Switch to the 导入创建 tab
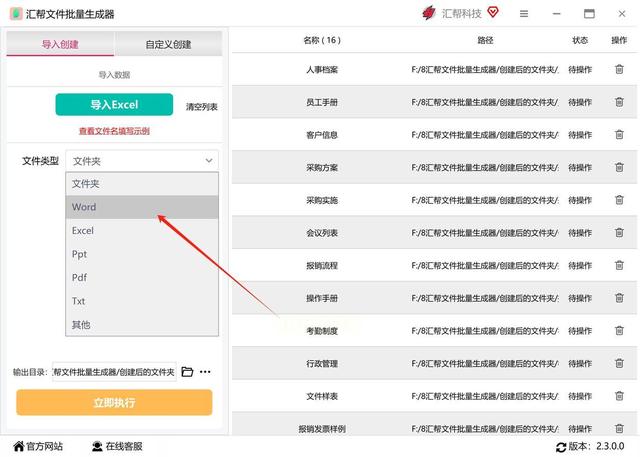Viewport: 640px width, 457px height. click(x=60, y=44)
